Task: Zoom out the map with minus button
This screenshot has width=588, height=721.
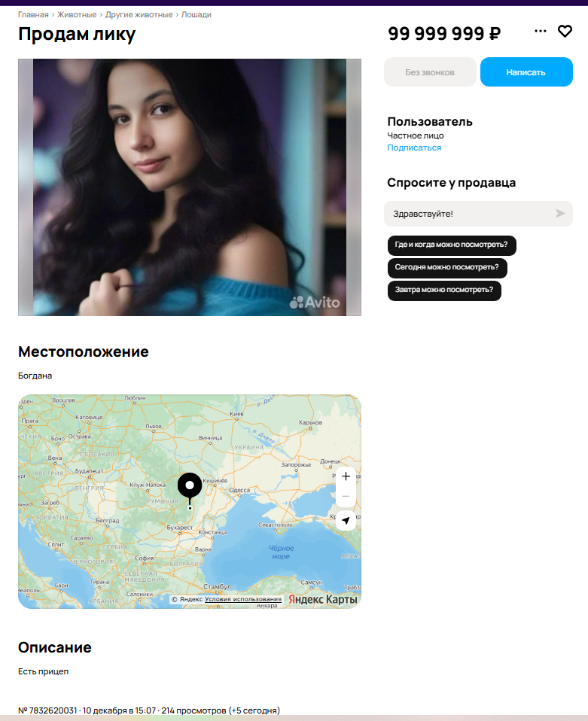Action: pos(346,497)
